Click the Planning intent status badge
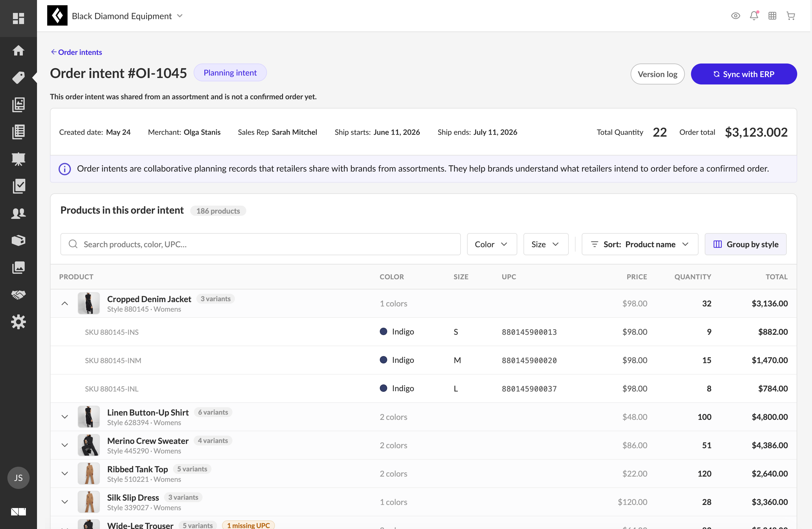Screen dimensions: 812x529 (x=230, y=73)
